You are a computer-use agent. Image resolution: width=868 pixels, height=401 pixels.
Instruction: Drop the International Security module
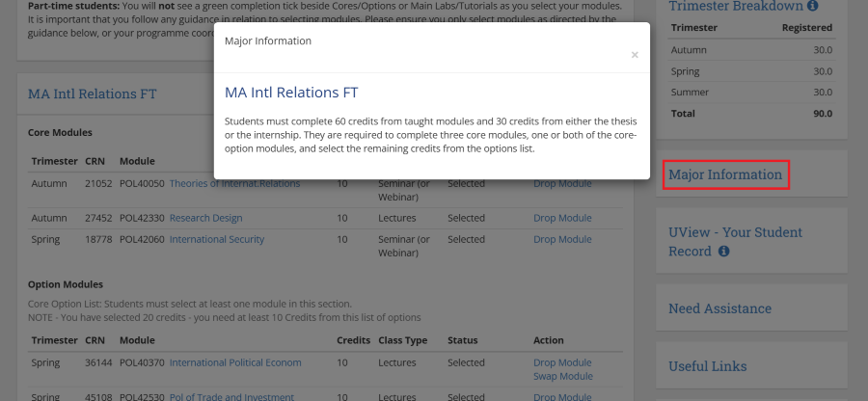562,239
